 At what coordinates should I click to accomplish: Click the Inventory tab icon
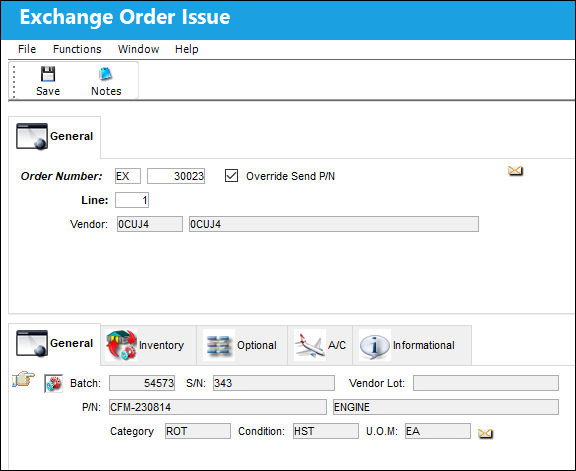[x=121, y=345]
